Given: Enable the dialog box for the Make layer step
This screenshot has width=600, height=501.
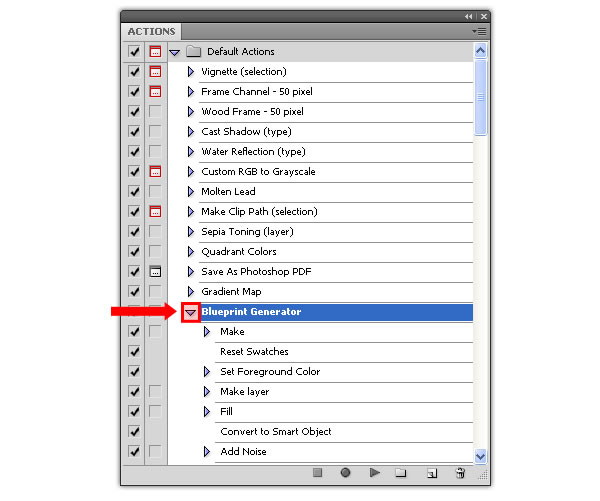Looking at the screenshot, I should [x=155, y=392].
